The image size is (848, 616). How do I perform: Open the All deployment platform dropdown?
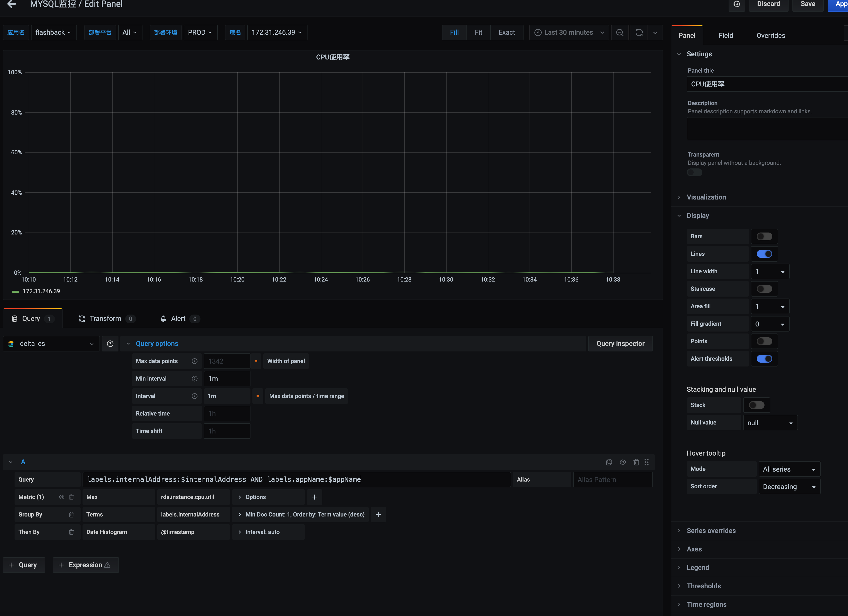[x=130, y=33]
